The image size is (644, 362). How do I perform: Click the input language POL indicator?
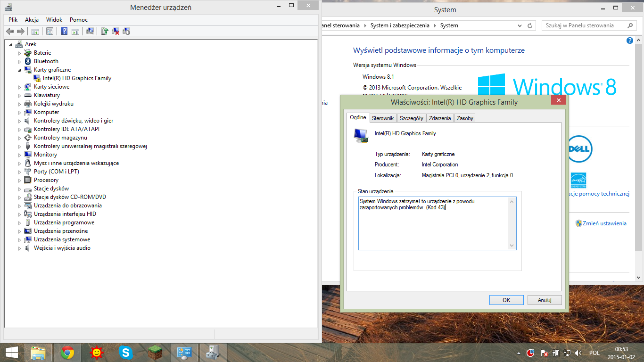click(x=594, y=353)
